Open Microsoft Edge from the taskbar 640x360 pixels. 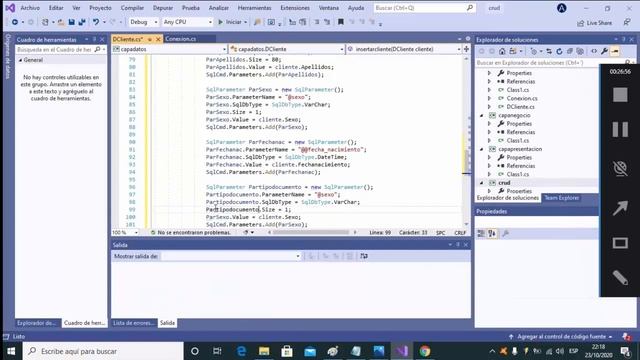[x=241, y=351]
